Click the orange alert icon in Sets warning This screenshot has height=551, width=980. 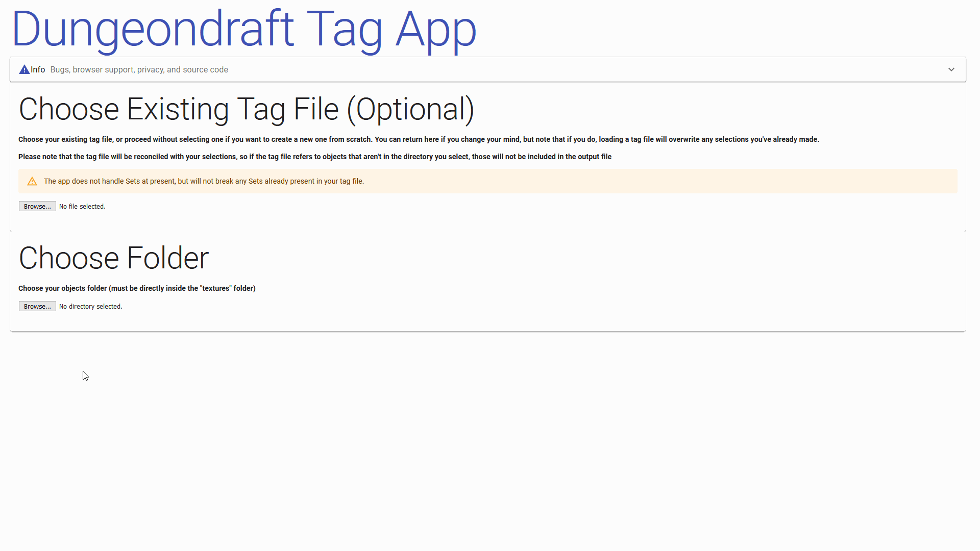click(32, 182)
